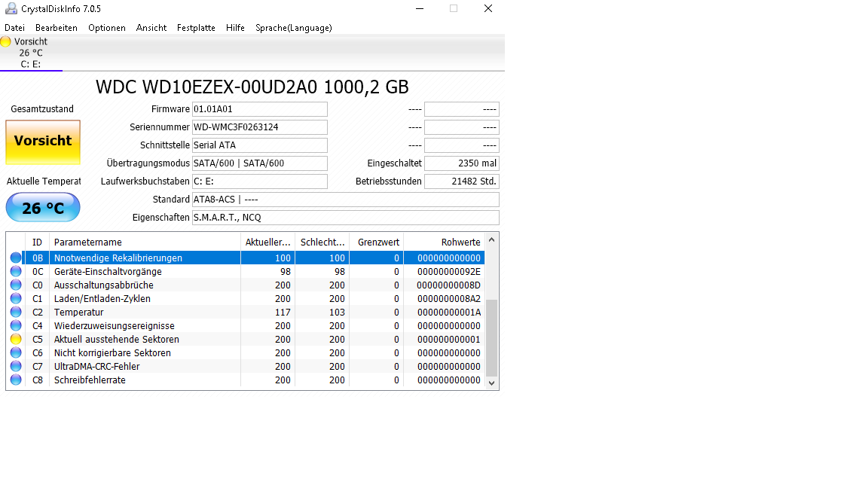Select the UltraDMA-CRC-Fehler row

click(246, 366)
